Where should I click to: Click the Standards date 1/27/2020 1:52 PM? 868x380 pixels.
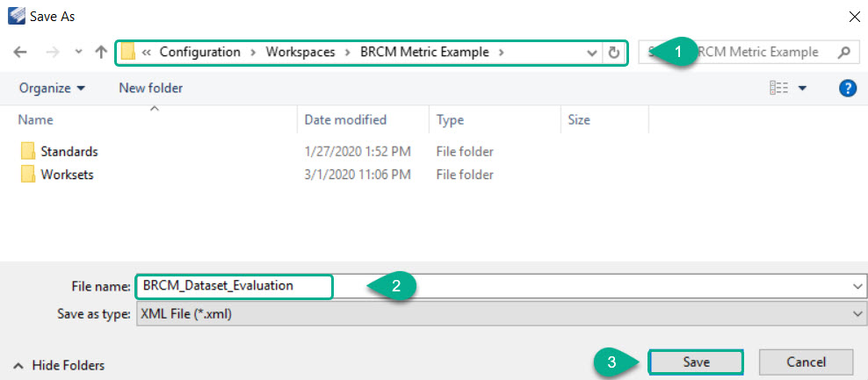tap(358, 152)
